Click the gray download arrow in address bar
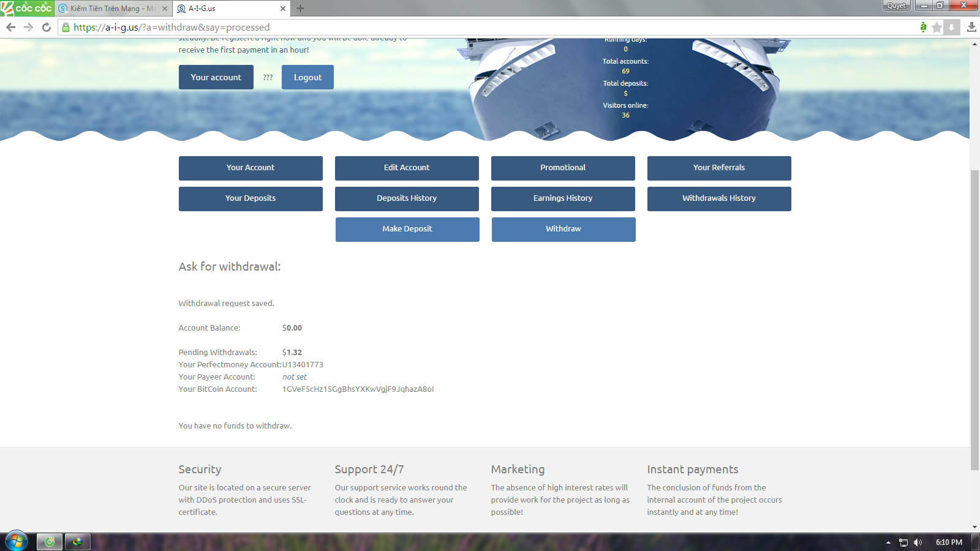This screenshot has width=980, height=551. 951,27
